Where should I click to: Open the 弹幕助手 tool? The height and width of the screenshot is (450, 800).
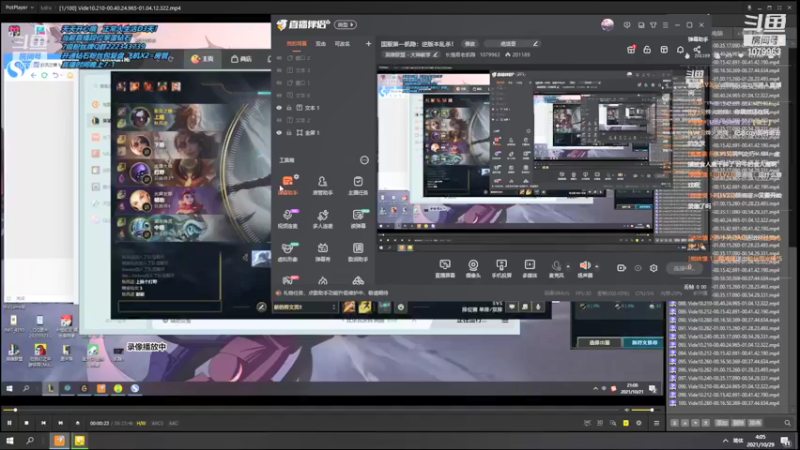tap(288, 185)
